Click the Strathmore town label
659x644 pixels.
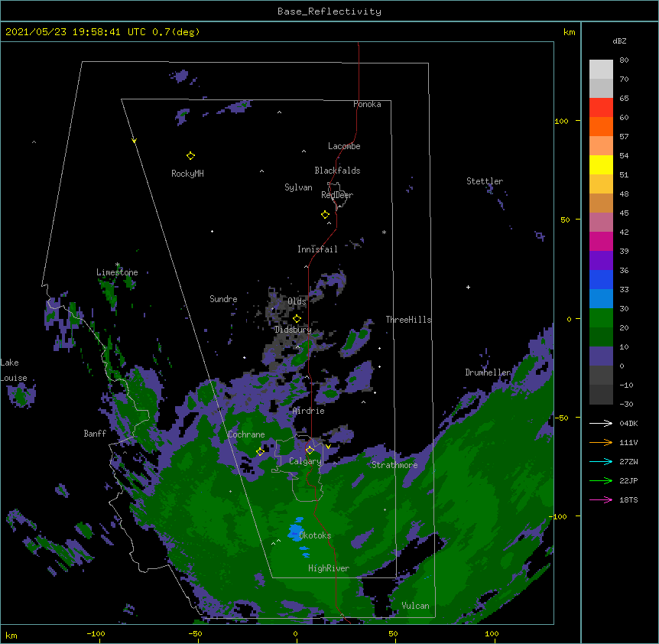coord(394,465)
